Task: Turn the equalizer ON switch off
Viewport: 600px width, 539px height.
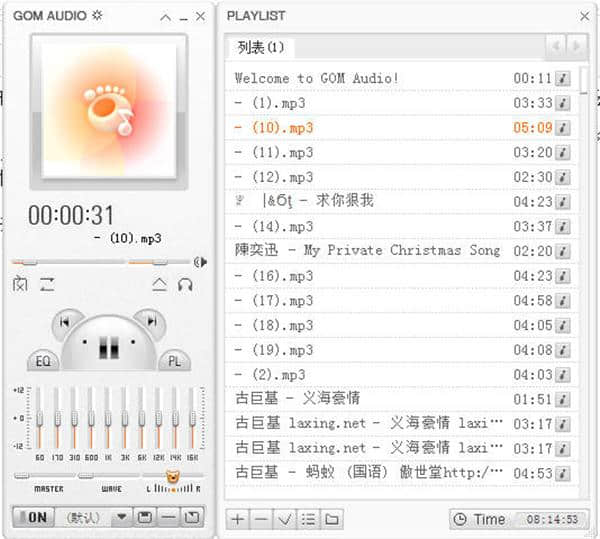Action: [x=31, y=517]
